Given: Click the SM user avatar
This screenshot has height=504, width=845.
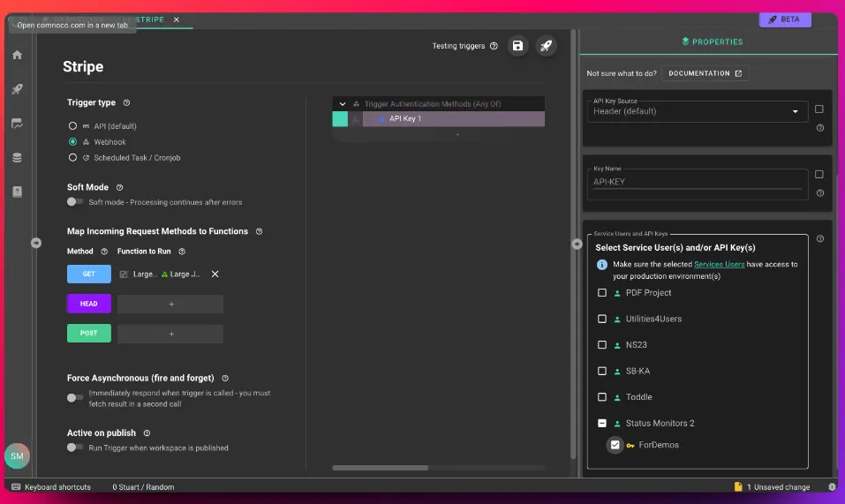Looking at the screenshot, I should coord(17,455).
